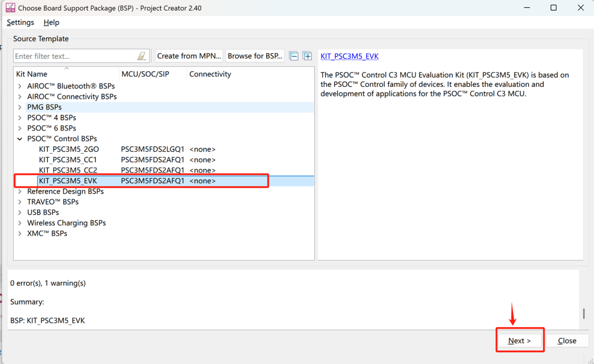Open the KIT_PSC3M5_EVK hyperlink
The width and height of the screenshot is (594, 364).
(349, 56)
